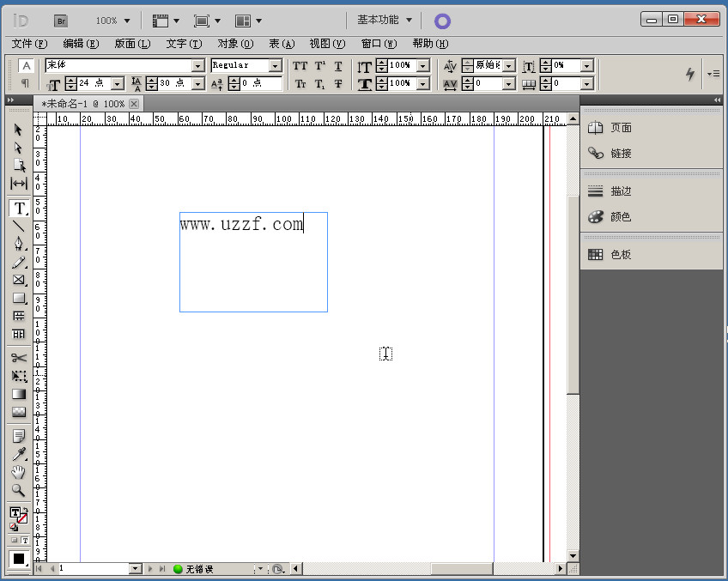Screen dimensions: 728x581
Task: Toggle underline text formatting
Action: point(338,66)
